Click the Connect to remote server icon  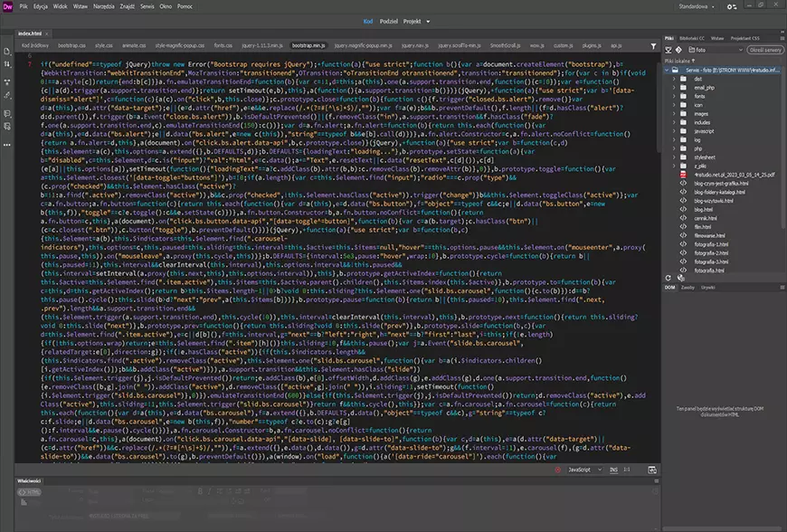coord(668,50)
